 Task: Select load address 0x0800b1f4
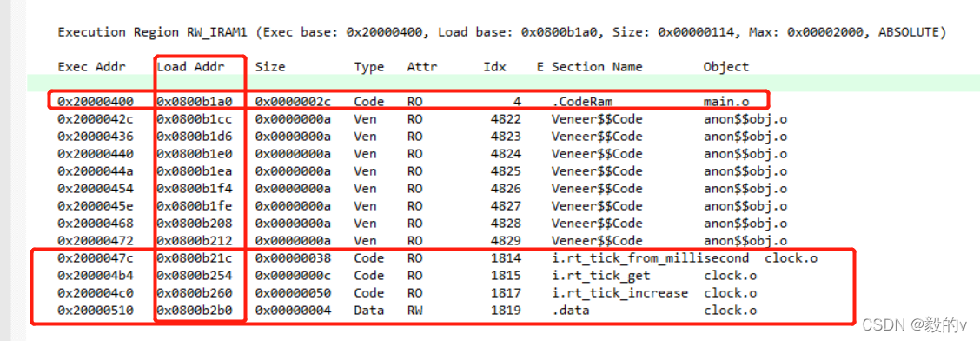coord(195,188)
